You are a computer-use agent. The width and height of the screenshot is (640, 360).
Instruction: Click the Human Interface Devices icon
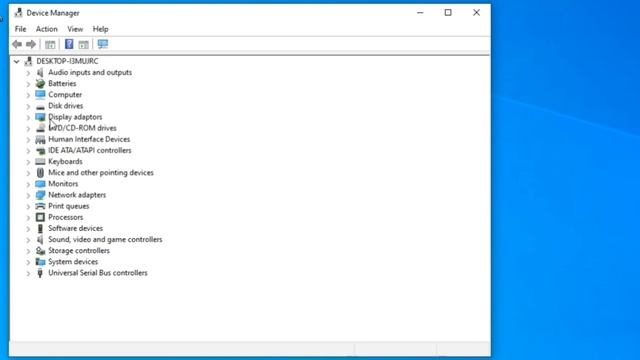[x=40, y=140]
